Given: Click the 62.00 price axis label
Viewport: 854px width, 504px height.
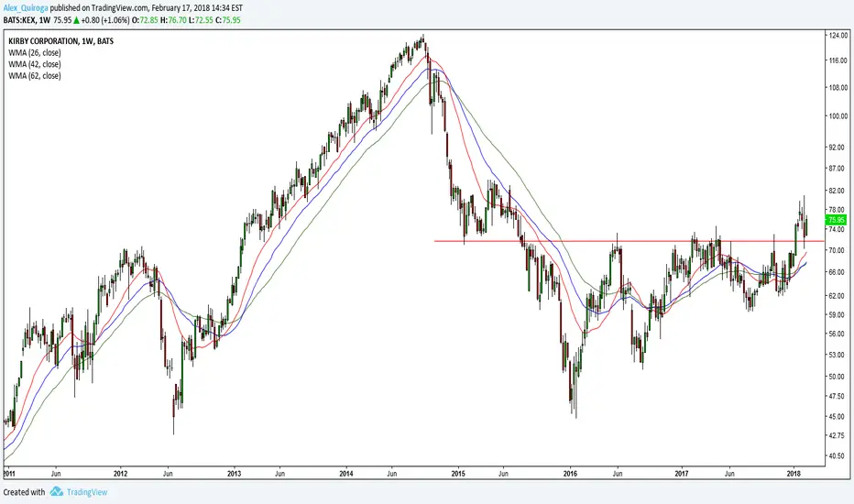Looking at the screenshot, I should click(838, 295).
